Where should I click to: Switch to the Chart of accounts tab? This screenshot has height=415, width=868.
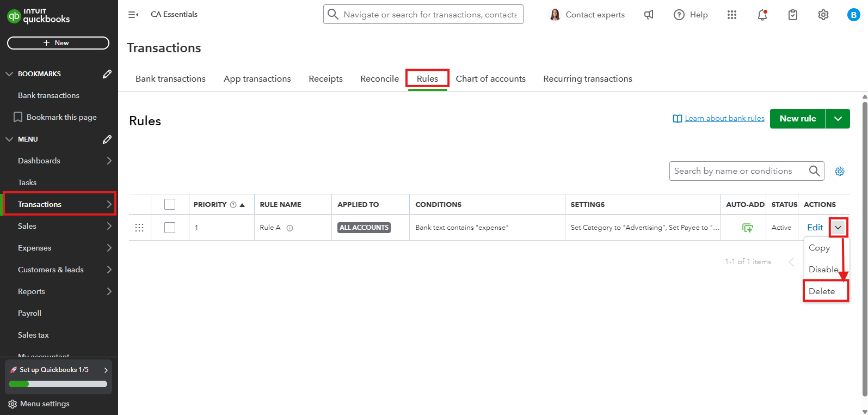click(x=490, y=79)
